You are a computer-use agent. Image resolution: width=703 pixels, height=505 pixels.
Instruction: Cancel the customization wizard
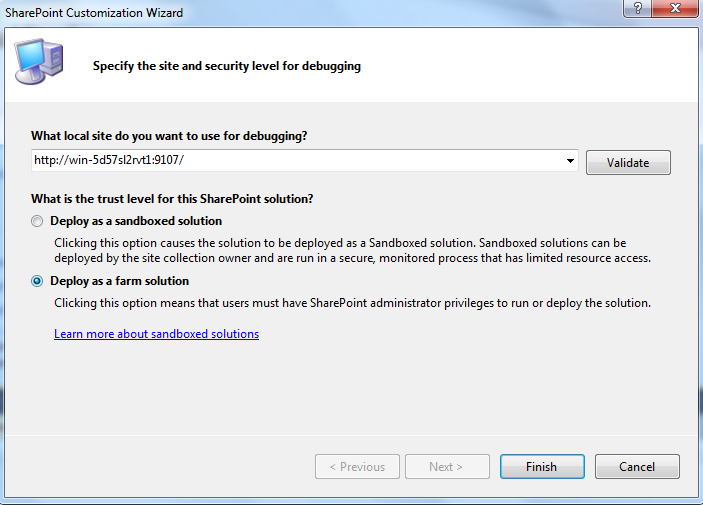click(637, 467)
